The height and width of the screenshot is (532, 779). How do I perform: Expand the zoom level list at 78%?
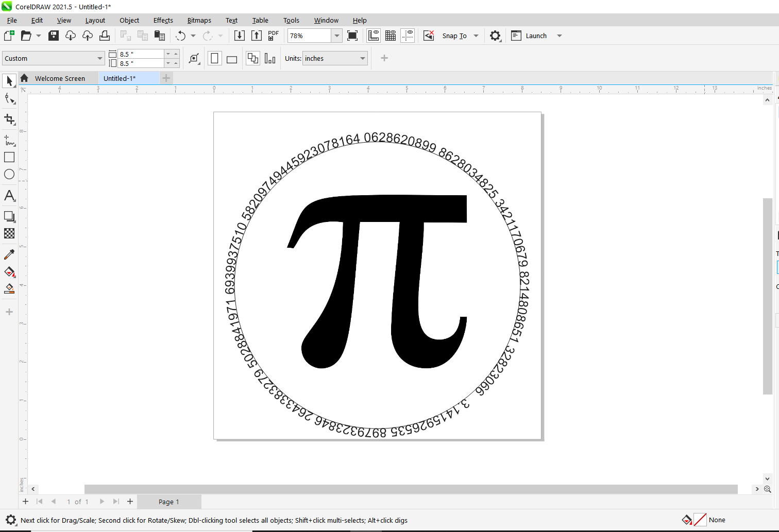tap(336, 36)
